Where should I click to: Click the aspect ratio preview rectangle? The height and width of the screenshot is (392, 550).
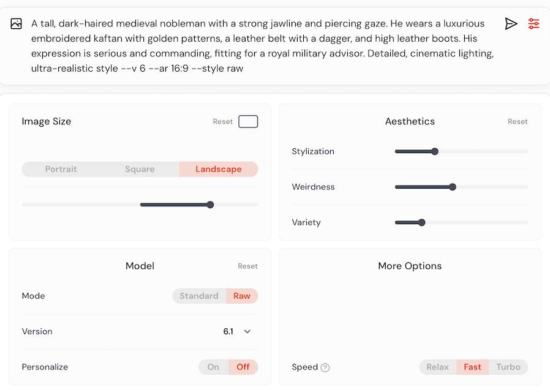pyautogui.click(x=248, y=121)
